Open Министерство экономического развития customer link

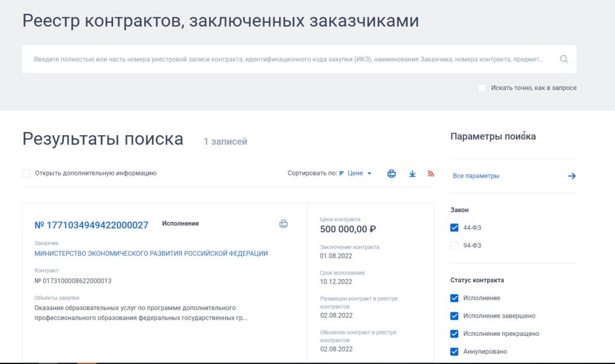click(x=151, y=253)
